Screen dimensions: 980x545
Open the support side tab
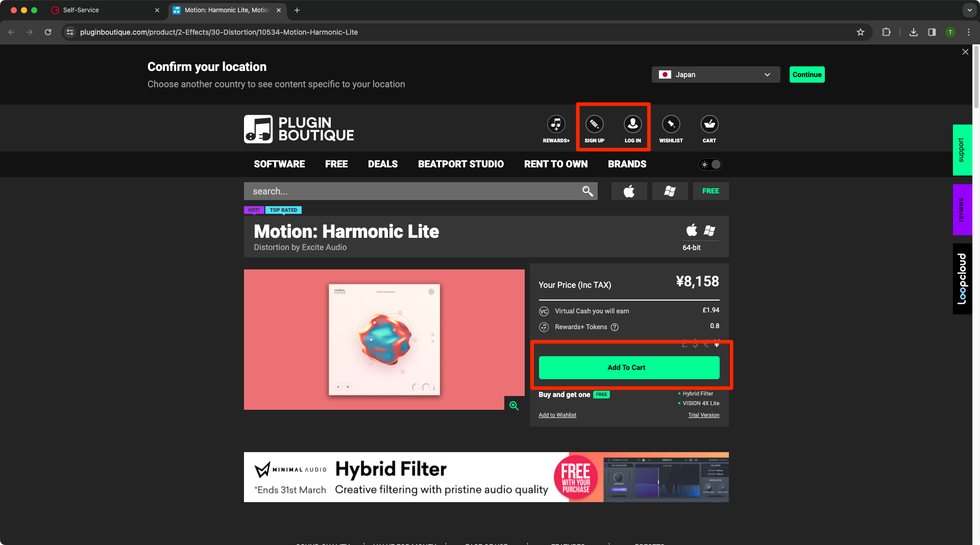click(x=962, y=150)
